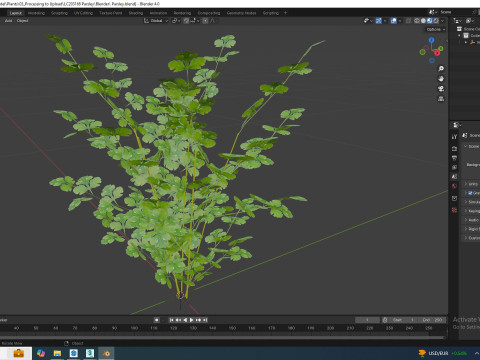
Task: Toggle show gizmos button
Action: tap(379, 21)
